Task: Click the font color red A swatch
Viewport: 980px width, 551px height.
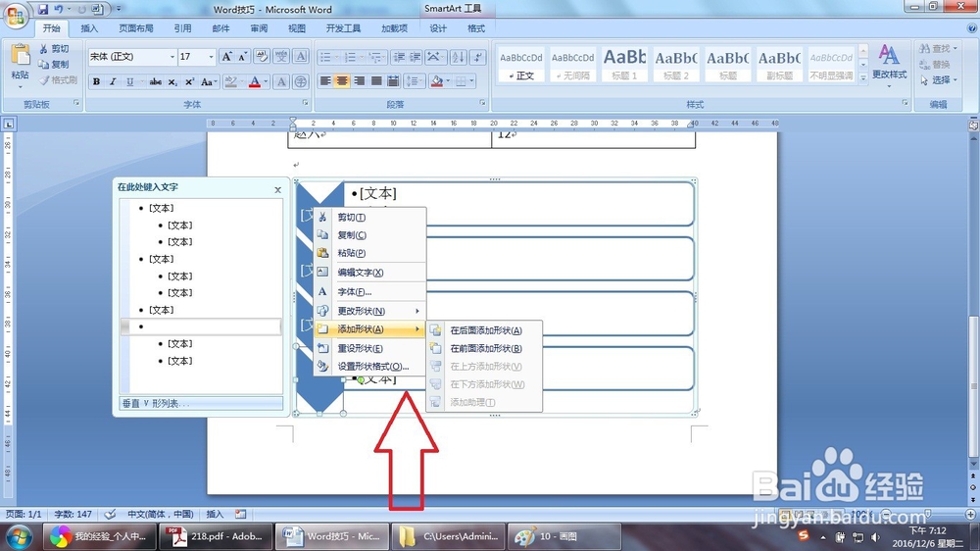Action: pos(255,81)
